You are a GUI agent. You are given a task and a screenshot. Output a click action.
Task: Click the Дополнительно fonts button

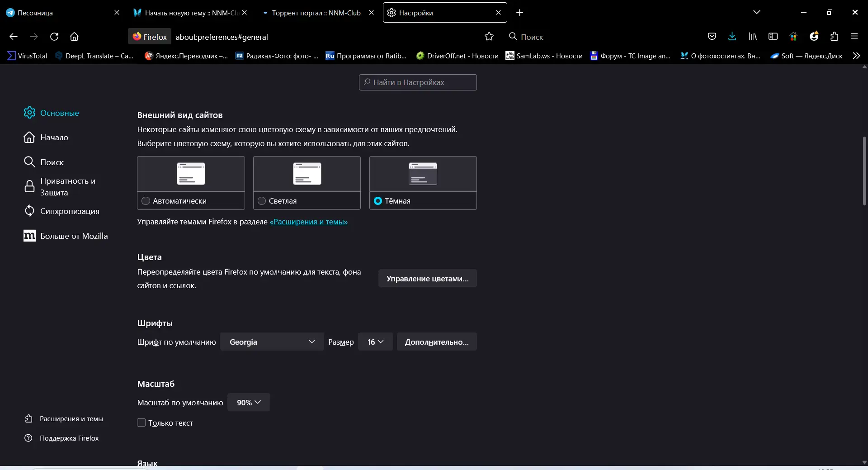437,342
